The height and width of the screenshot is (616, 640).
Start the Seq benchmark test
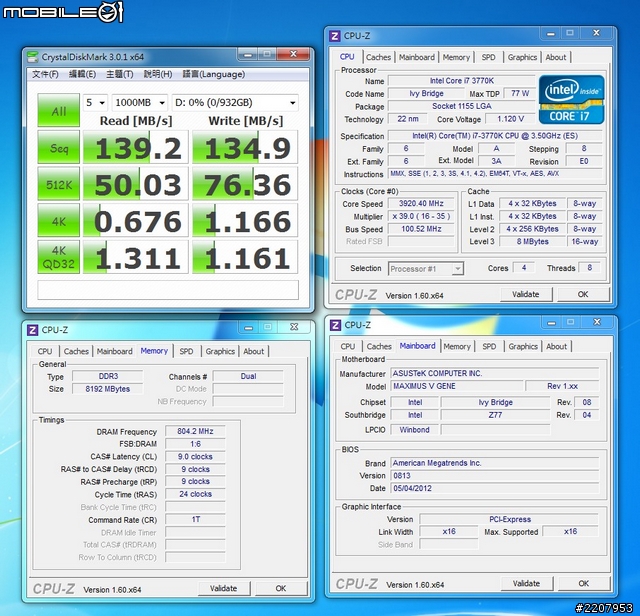(58, 147)
